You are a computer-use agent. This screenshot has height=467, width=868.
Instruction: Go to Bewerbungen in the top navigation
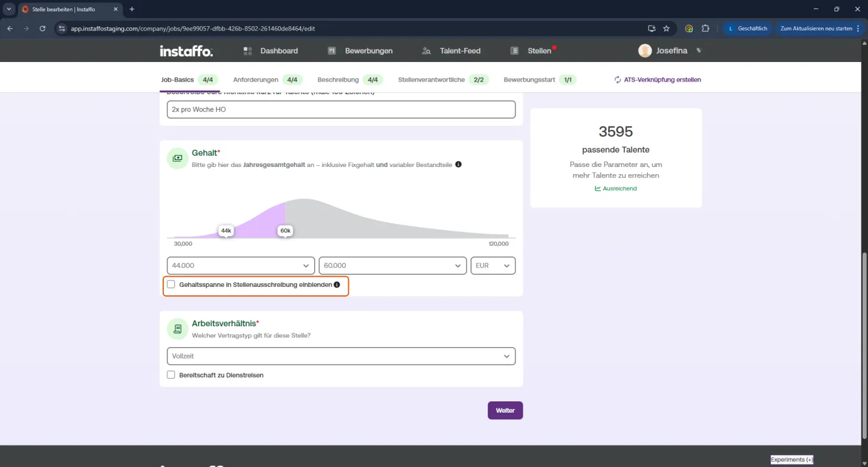pyautogui.click(x=360, y=51)
